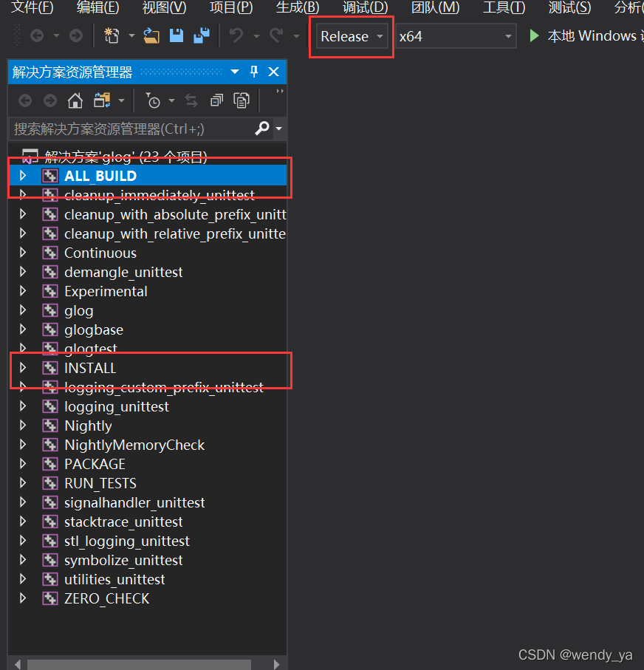The height and width of the screenshot is (670, 644).
Task: Expand the glog project node
Action: (x=23, y=310)
